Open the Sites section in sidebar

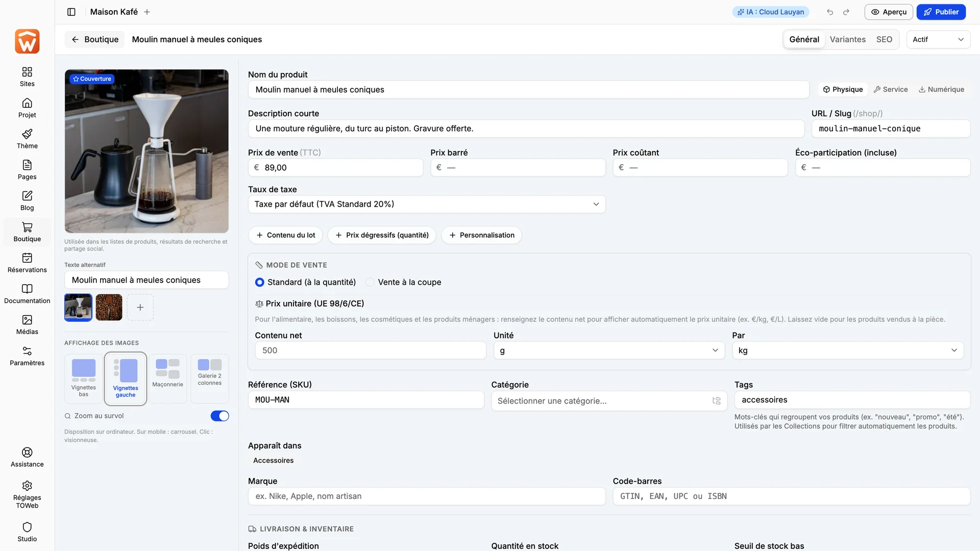[x=27, y=77]
